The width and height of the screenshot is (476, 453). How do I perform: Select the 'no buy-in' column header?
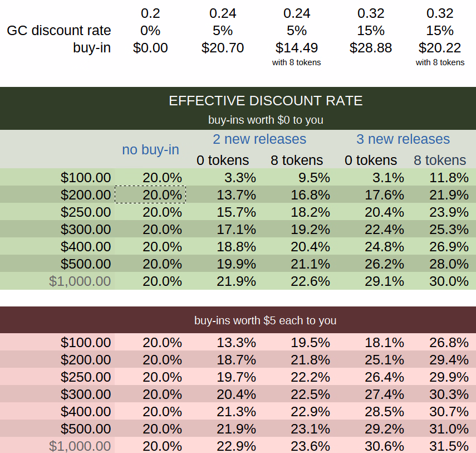coord(150,149)
